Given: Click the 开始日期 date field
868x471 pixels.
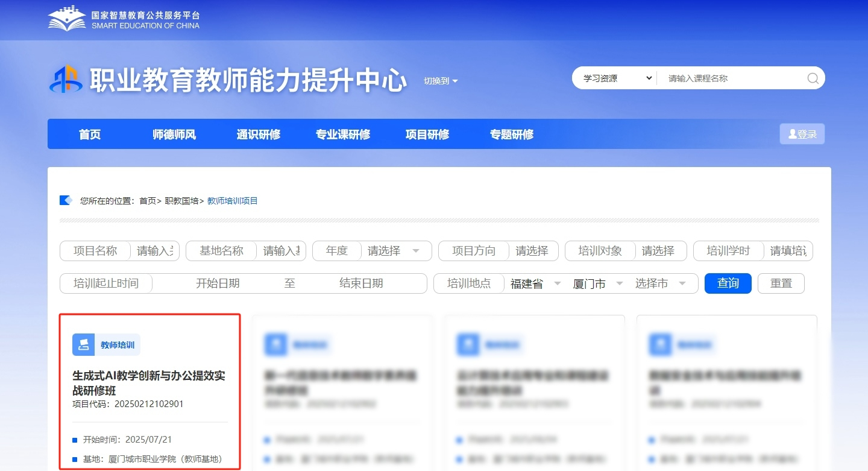Looking at the screenshot, I should pyautogui.click(x=218, y=283).
